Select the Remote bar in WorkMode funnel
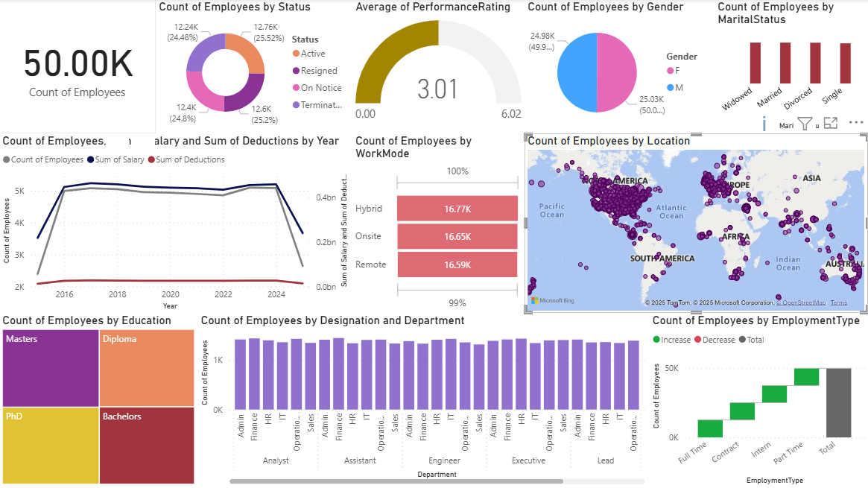 point(457,264)
